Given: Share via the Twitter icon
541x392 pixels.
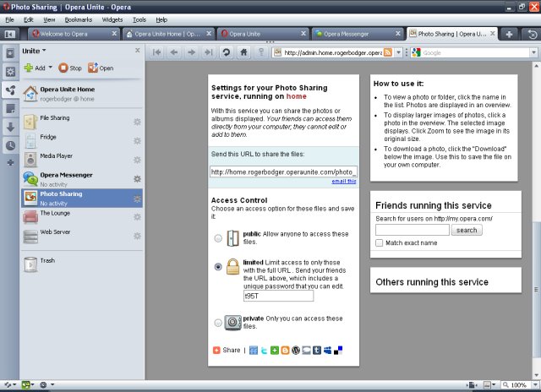Looking at the screenshot, I should pyautogui.click(x=264, y=350).
